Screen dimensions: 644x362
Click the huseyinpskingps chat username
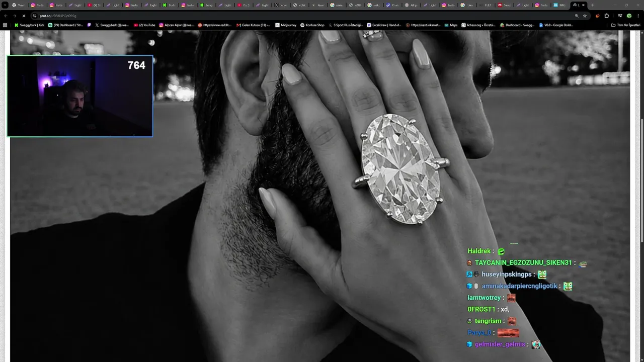507,275
